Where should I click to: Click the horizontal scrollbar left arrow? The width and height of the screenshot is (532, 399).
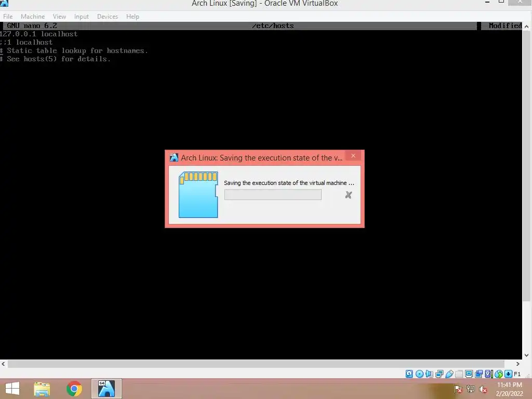coord(4,364)
